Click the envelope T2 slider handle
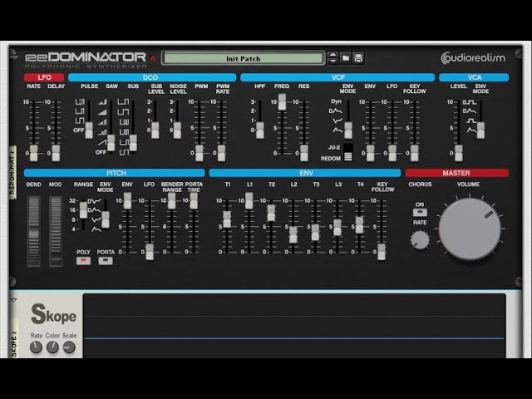Viewport: 532px width, 399px height. click(271, 213)
